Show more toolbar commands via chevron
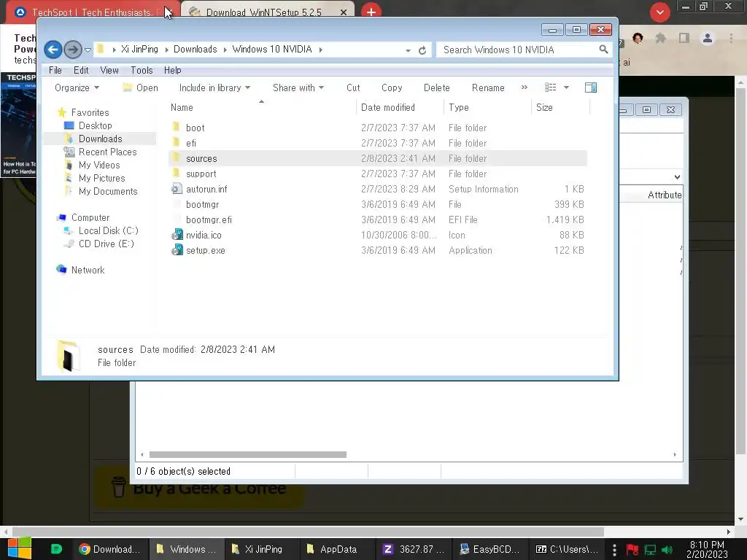 point(524,87)
